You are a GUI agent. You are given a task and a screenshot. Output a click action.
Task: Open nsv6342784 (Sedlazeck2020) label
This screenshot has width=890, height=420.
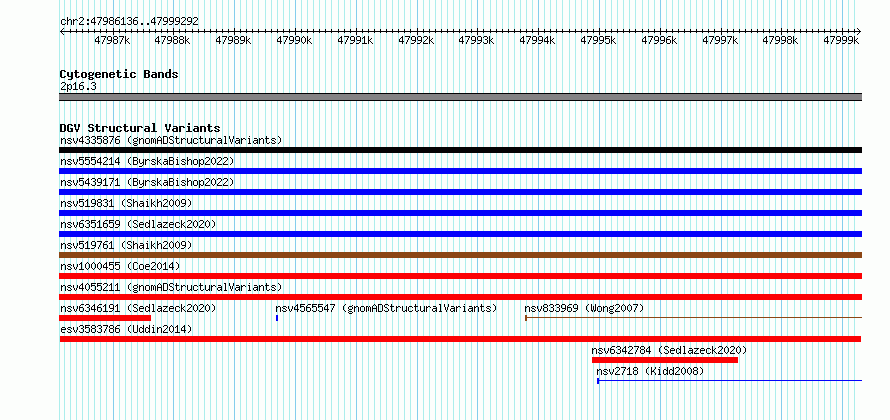tap(669, 350)
